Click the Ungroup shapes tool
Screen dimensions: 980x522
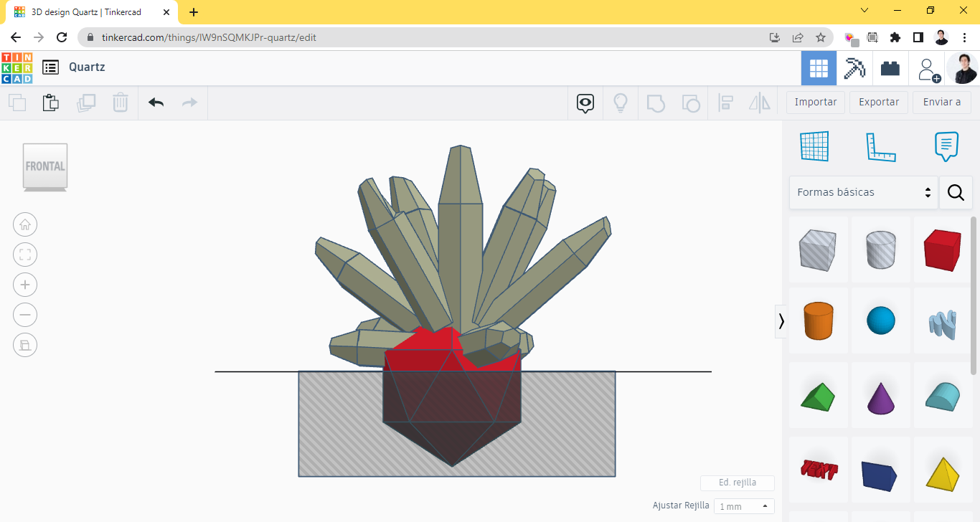(x=691, y=103)
